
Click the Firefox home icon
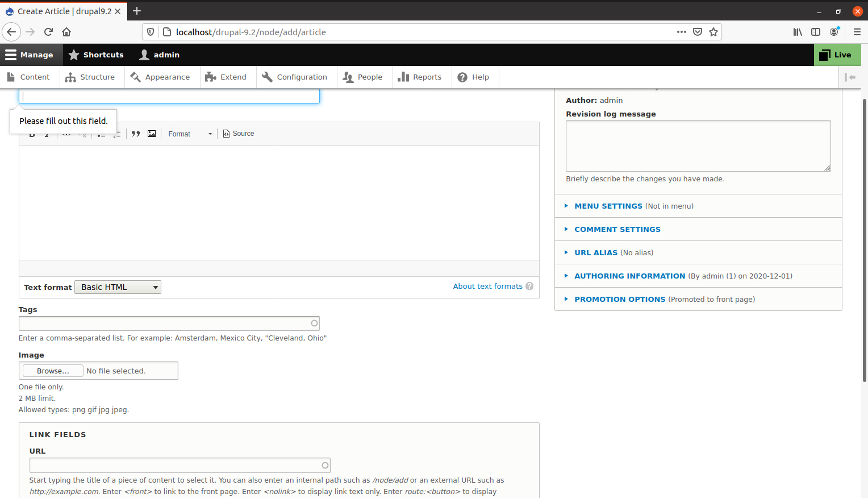coord(66,32)
